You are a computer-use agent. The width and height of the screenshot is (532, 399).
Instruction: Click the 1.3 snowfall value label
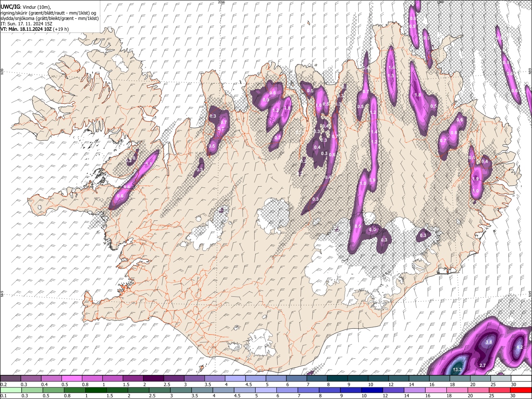391,76
